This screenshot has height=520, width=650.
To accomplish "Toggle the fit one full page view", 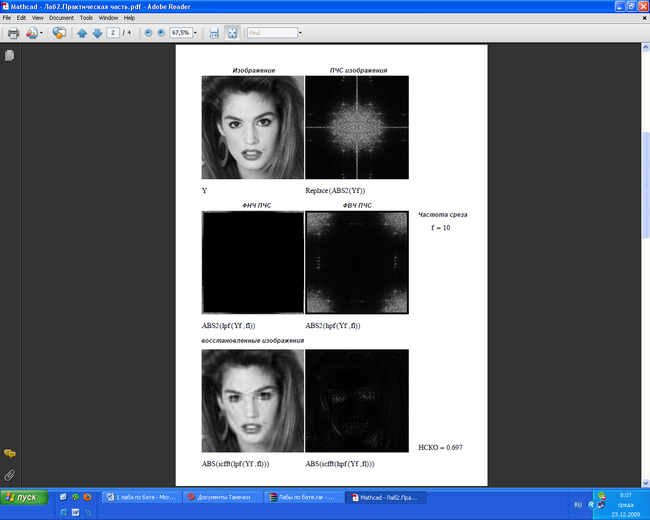I will pos(232,33).
